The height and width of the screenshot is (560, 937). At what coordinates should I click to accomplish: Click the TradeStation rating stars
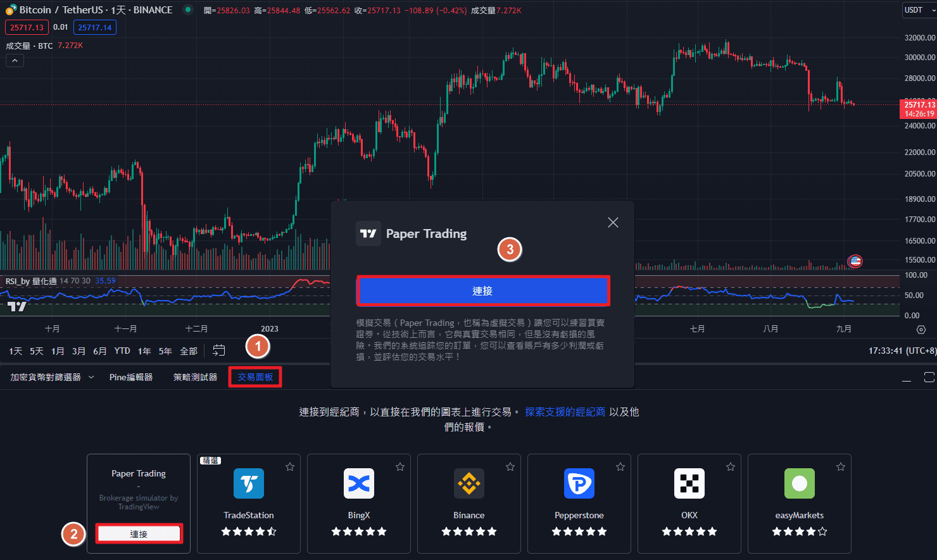click(x=249, y=532)
